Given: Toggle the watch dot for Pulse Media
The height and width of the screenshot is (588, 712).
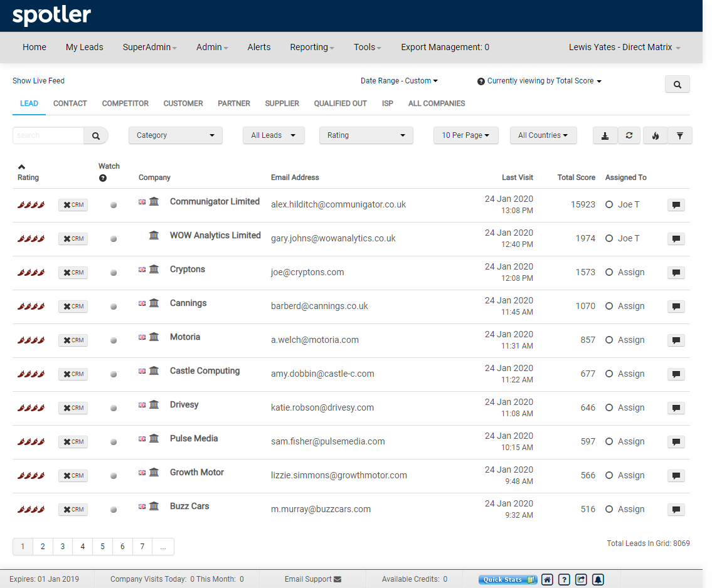Looking at the screenshot, I should click(114, 442).
